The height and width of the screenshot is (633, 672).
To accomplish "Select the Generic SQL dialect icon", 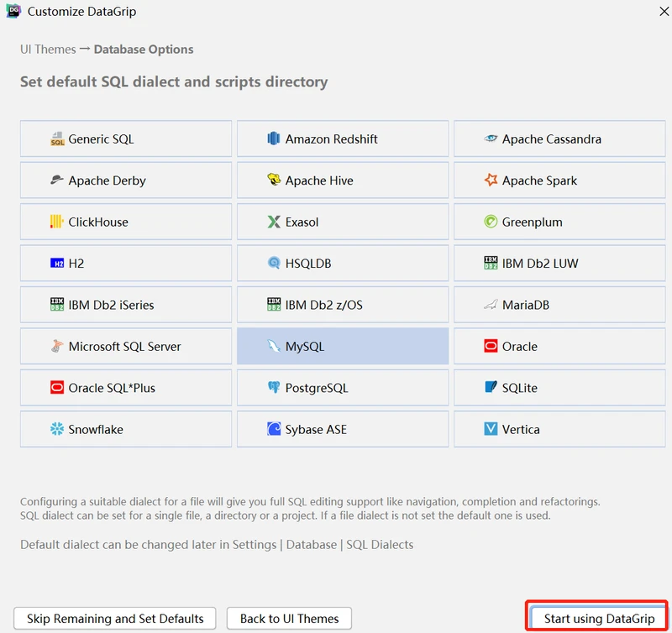I will (x=57, y=139).
